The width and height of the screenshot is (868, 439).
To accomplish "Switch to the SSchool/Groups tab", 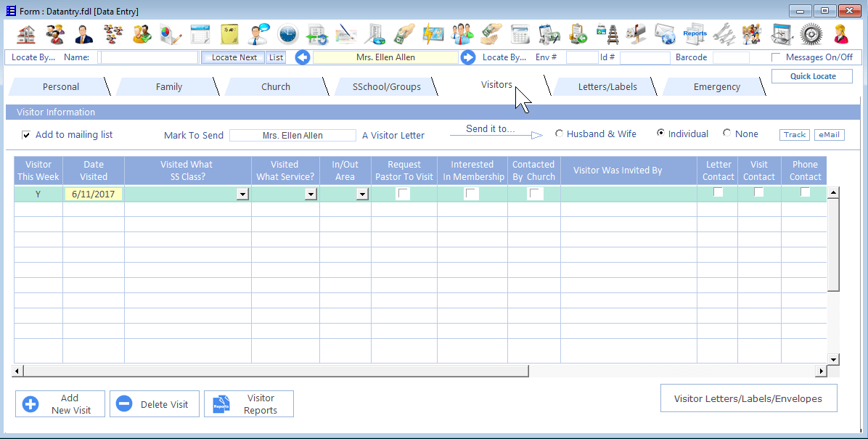I will point(386,87).
